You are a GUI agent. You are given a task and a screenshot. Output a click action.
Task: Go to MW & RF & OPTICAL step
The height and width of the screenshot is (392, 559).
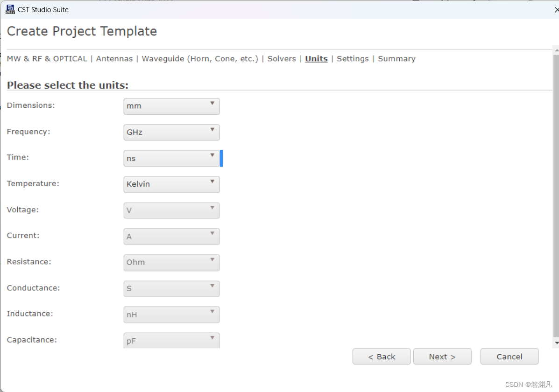47,59
